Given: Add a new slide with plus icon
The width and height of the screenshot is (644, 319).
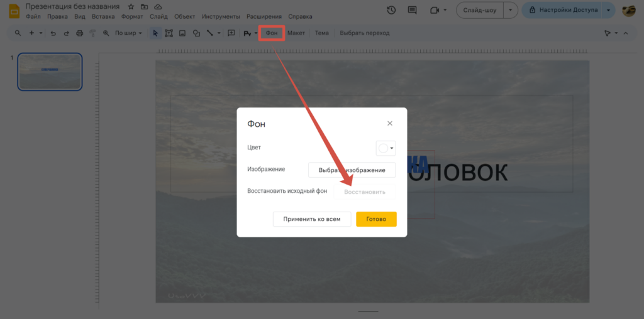Looking at the screenshot, I should [31, 33].
